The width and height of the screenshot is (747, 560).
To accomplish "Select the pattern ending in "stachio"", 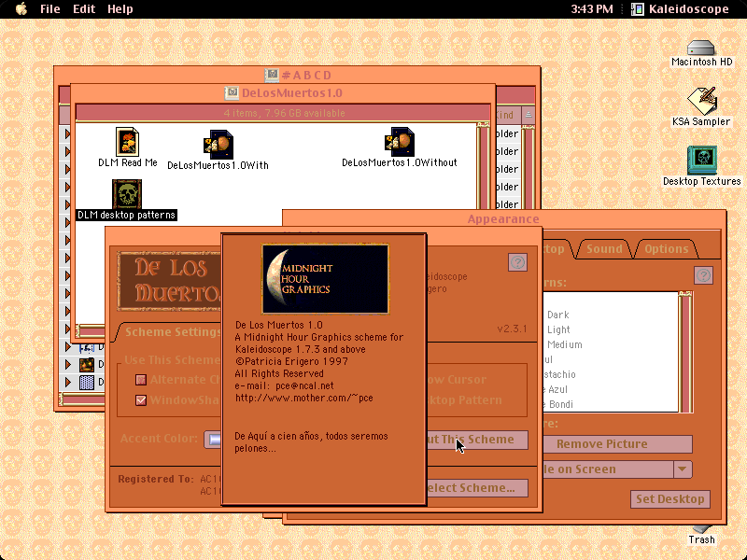I will [559, 374].
